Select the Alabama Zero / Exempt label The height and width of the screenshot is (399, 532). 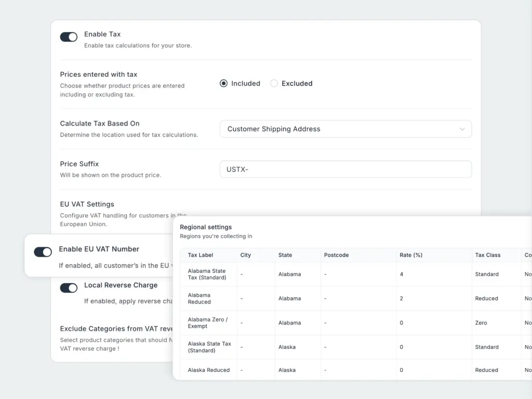pos(208,323)
